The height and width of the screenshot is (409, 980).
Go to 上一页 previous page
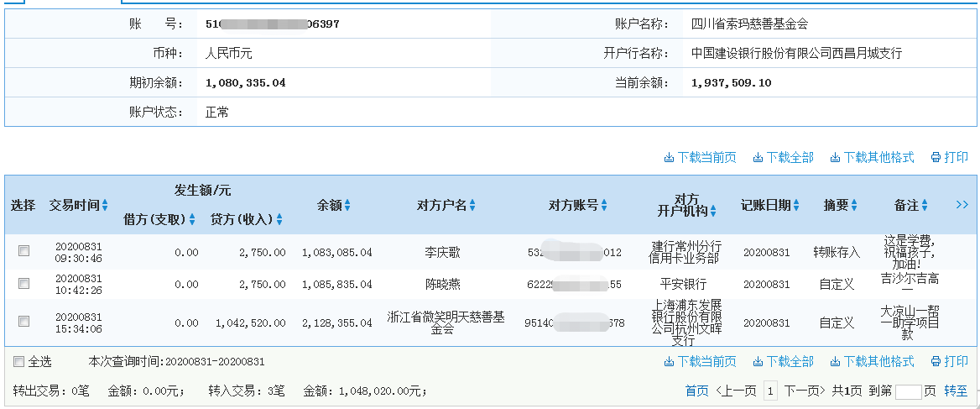pyautogui.click(x=737, y=391)
